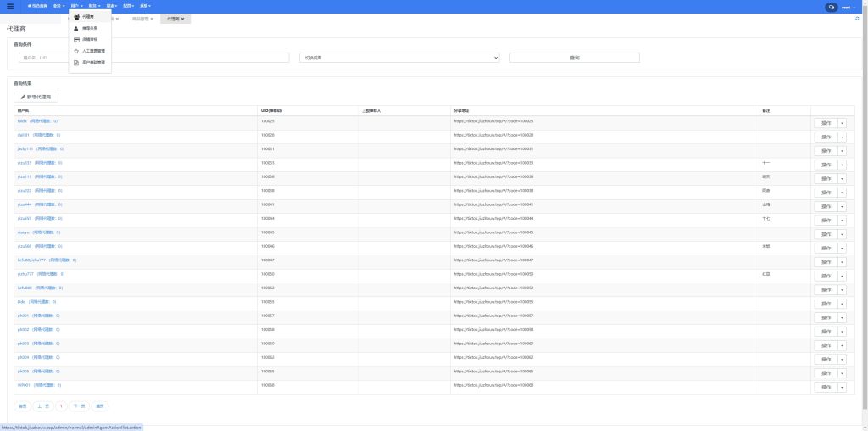Image resolution: width=868 pixels, height=431 pixels.
Task: Switch to the 商品管理 tab
Action: [x=140, y=19]
